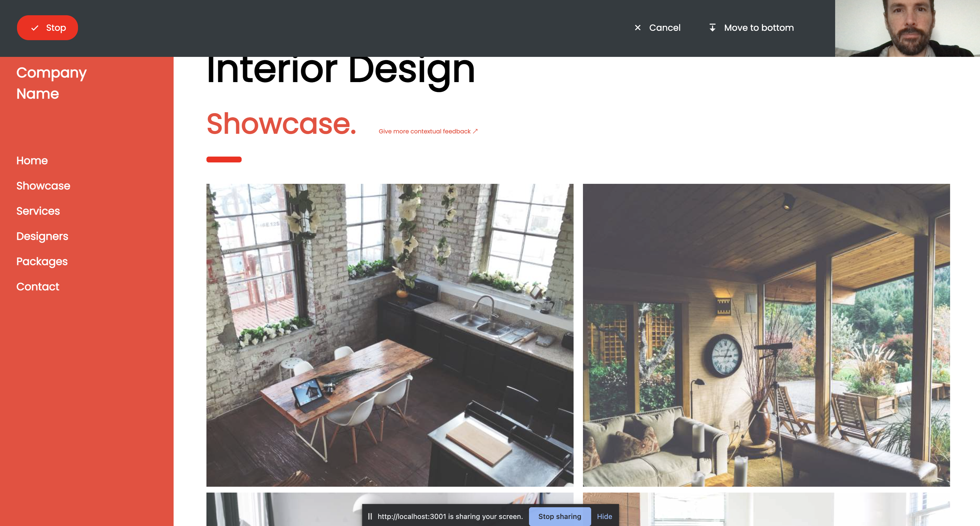Click the Stop sharing button
Viewport: 980px width, 526px height.
tap(559, 516)
